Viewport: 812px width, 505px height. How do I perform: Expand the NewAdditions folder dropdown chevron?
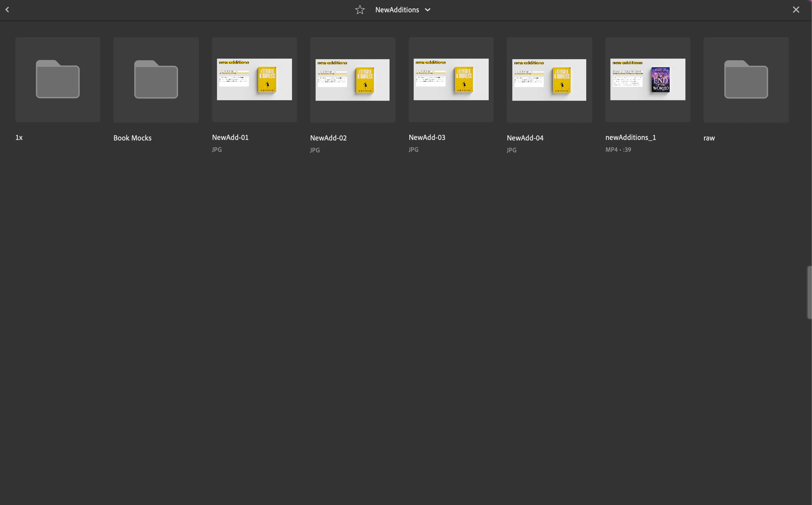(428, 10)
